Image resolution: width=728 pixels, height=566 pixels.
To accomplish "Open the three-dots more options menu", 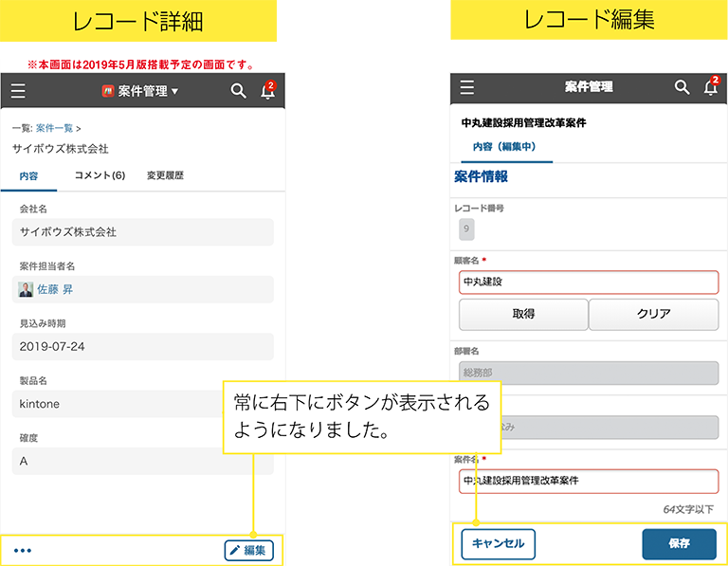I will (x=23, y=551).
